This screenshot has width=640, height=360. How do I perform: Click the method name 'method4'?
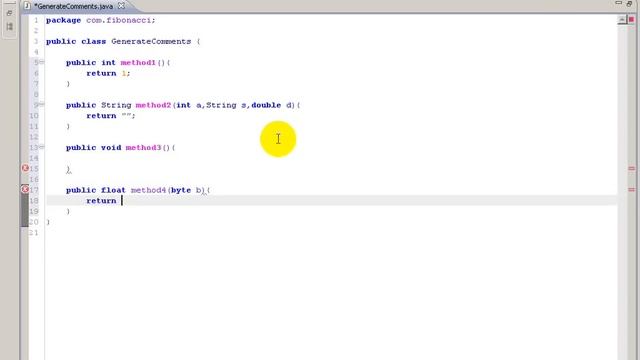click(148, 190)
